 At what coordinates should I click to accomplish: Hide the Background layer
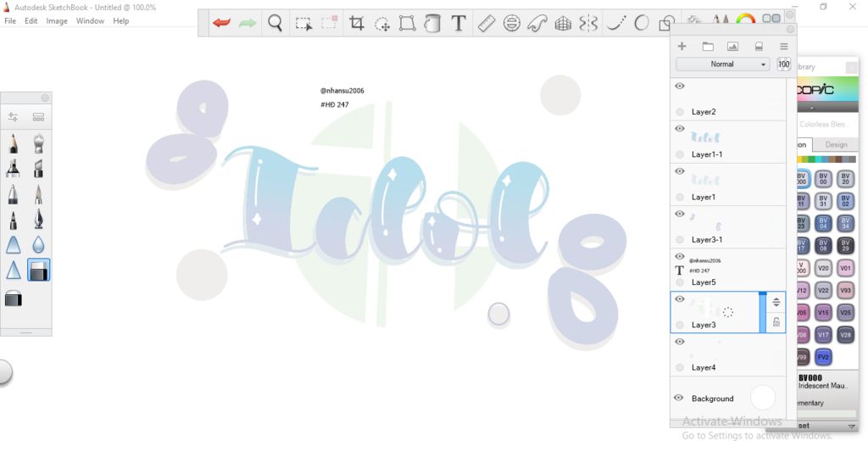(x=679, y=398)
